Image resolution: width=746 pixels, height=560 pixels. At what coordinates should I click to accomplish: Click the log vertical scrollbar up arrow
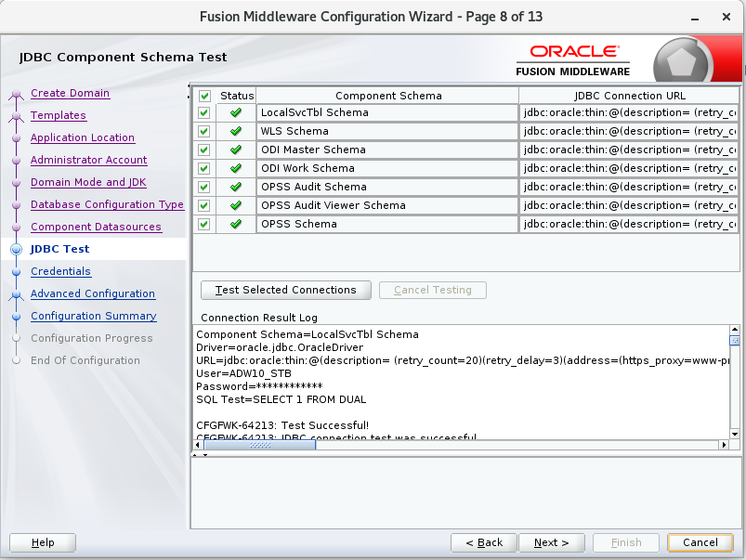point(735,330)
